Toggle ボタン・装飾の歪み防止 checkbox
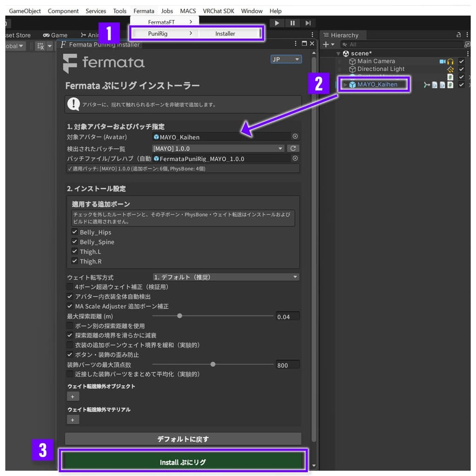This screenshot has width=476, height=476. coord(70,355)
